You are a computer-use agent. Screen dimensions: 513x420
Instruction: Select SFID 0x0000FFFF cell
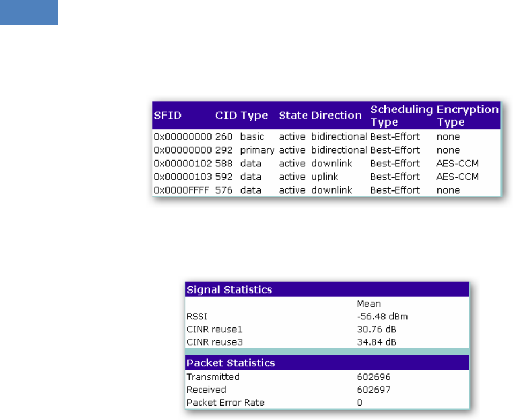(x=181, y=190)
